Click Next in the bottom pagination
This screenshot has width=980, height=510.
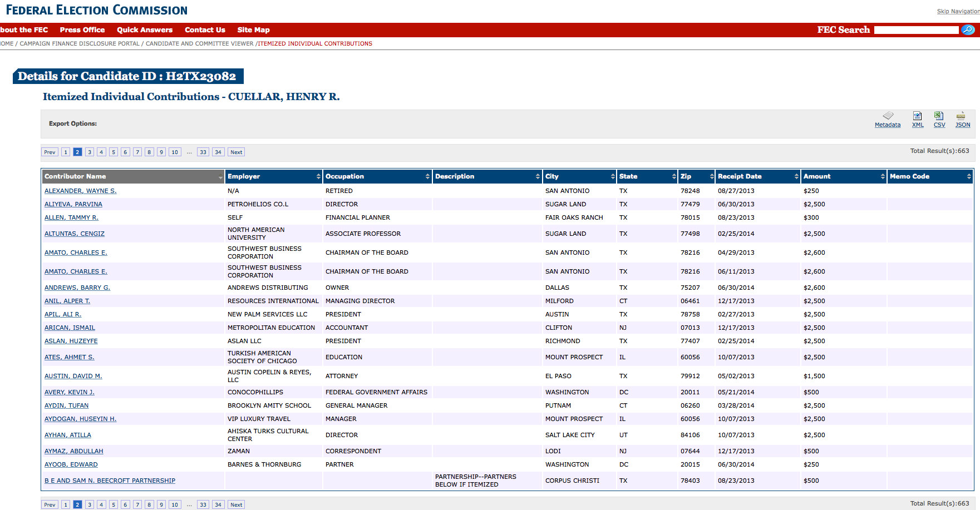coord(236,505)
